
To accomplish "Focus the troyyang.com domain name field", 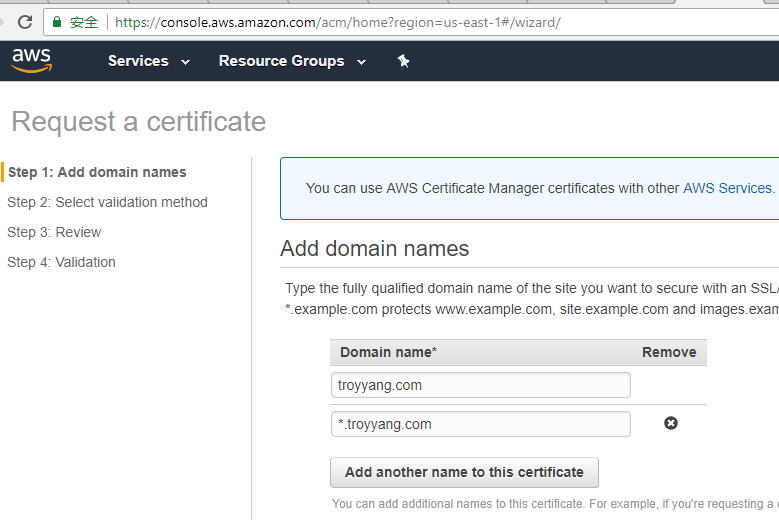I will click(480, 385).
